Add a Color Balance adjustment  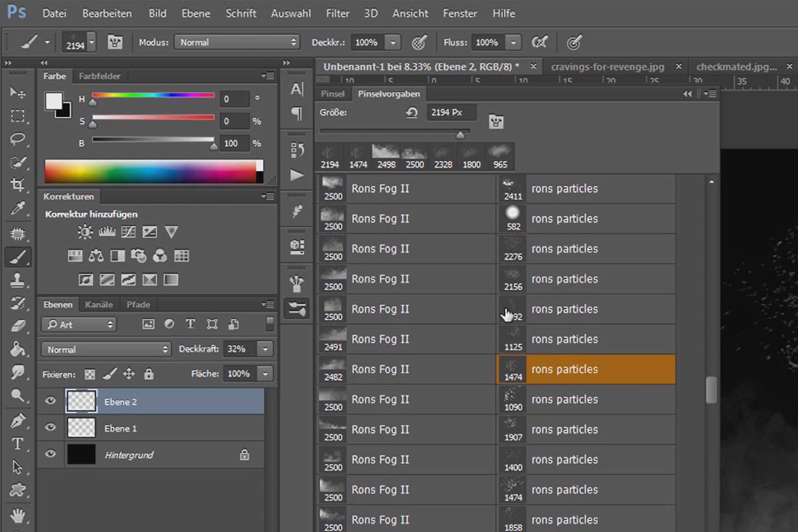coord(96,255)
